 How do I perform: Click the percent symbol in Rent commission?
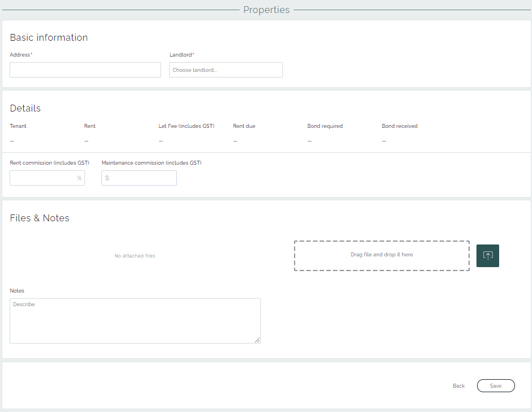tap(79, 178)
